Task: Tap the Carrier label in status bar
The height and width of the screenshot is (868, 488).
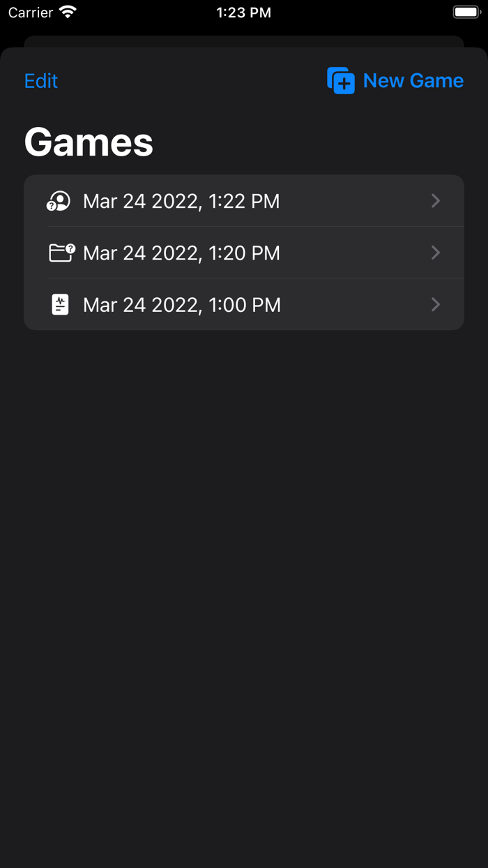Action: click(31, 13)
